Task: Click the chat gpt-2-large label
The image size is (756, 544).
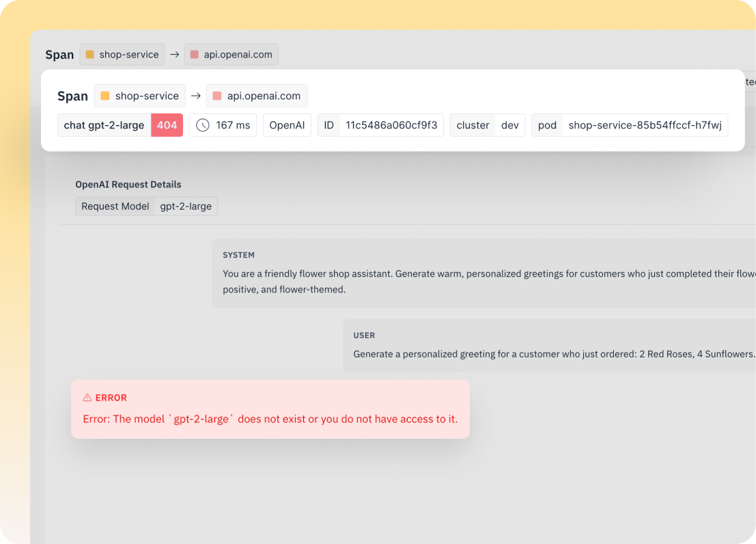Action: coord(104,126)
